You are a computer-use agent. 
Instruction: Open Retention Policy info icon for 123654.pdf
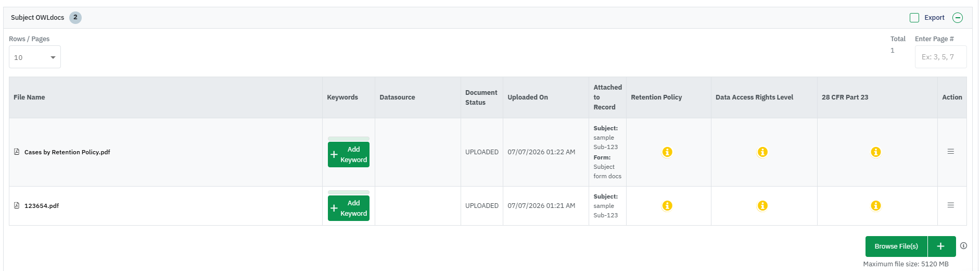(667, 206)
